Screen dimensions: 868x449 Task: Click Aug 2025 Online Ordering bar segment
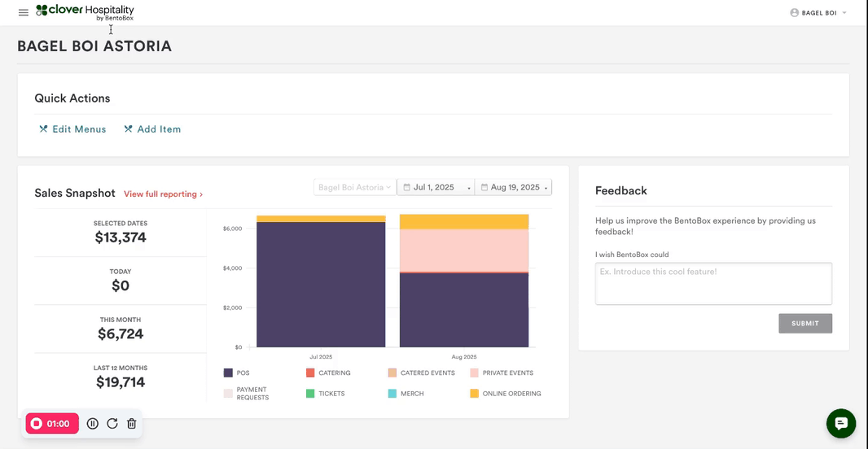464,222
